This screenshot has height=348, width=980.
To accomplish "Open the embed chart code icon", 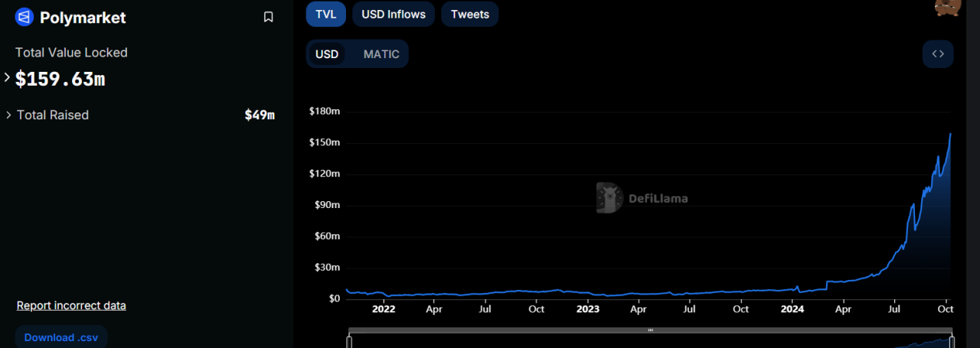I will (938, 54).
